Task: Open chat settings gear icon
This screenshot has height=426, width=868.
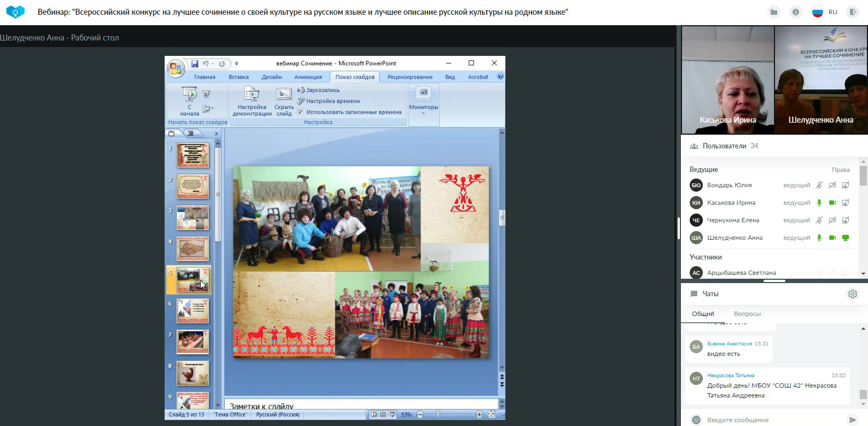Action: point(853,294)
